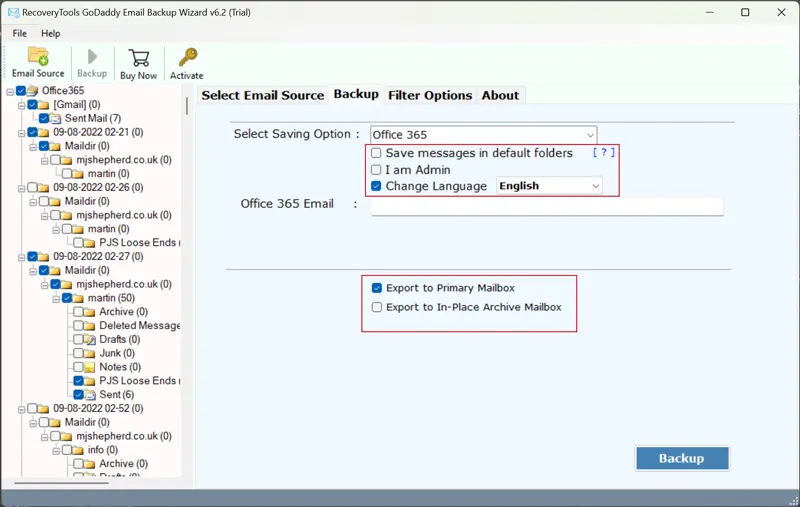
Task: Open the File menu
Action: tap(20, 33)
